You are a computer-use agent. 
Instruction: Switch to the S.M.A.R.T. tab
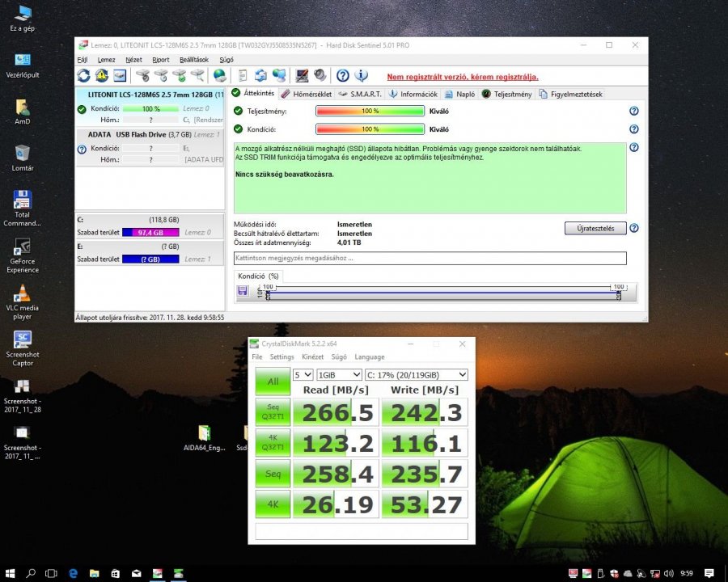[x=360, y=94]
